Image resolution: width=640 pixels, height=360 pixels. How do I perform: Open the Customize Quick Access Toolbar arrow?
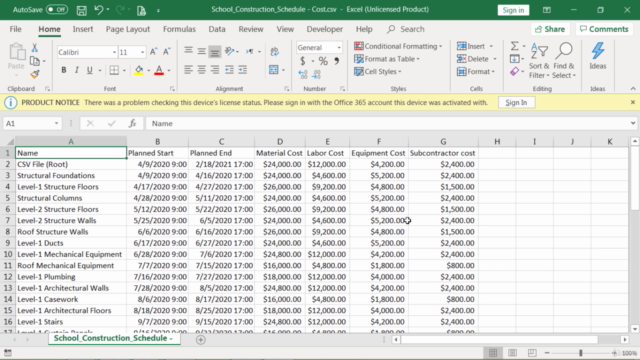pyautogui.click(x=158, y=10)
